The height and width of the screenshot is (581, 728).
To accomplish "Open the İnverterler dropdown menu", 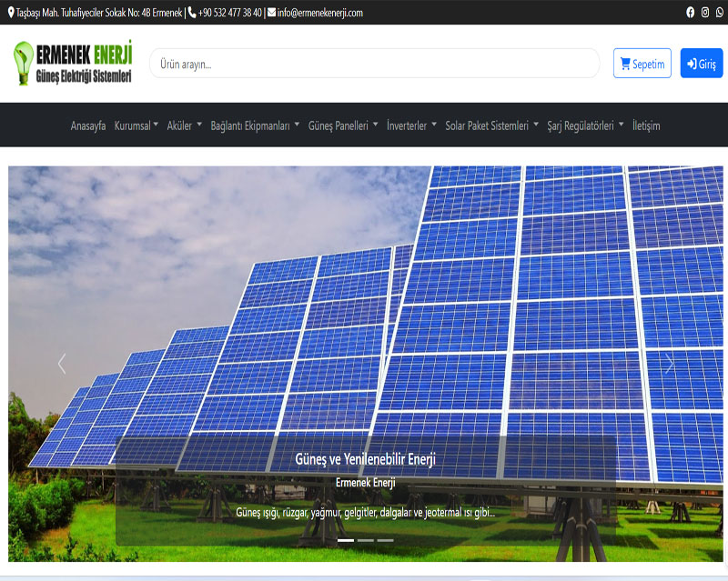I will tap(411, 125).
